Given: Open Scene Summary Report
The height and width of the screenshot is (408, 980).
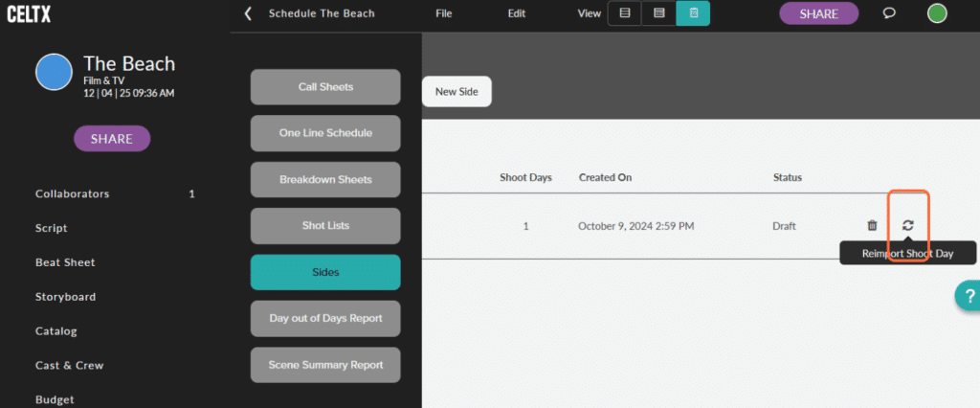Looking at the screenshot, I should point(325,365).
